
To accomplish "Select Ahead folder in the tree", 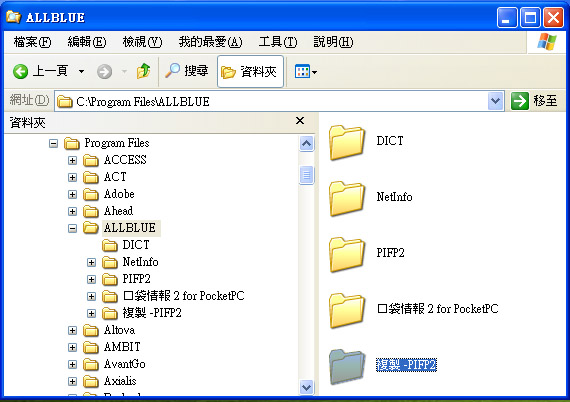I will (x=118, y=211).
